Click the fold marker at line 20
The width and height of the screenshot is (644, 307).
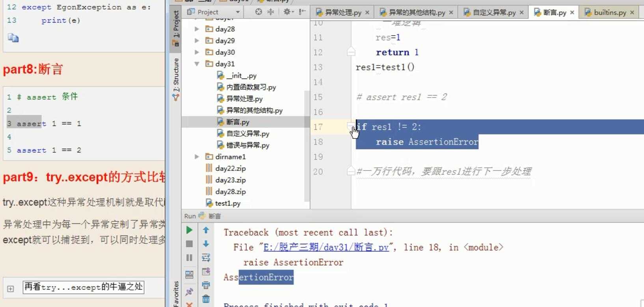coord(351,171)
